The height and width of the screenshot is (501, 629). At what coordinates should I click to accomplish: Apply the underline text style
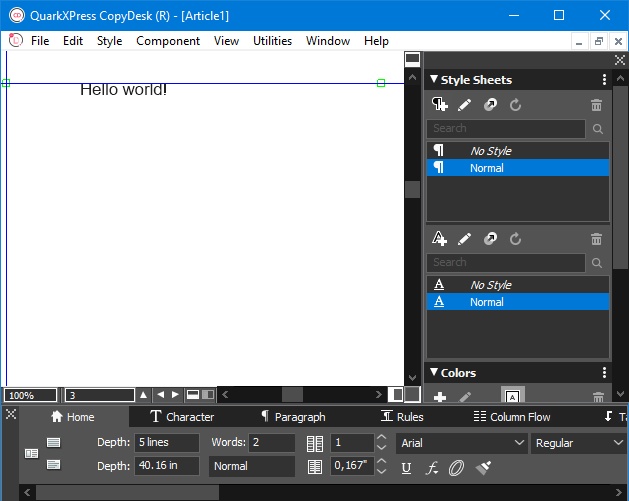(x=406, y=467)
